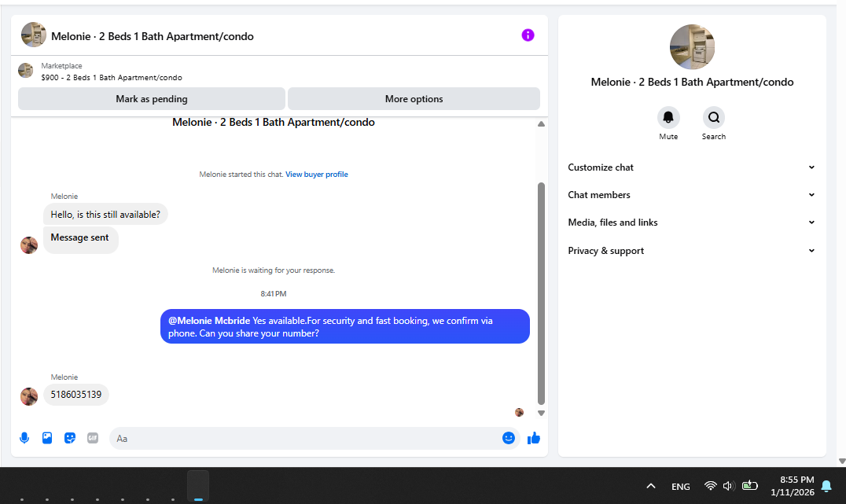Open the GIF picker icon
Screen dimensions: 846x504
pyautogui.click(x=93, y=438)
